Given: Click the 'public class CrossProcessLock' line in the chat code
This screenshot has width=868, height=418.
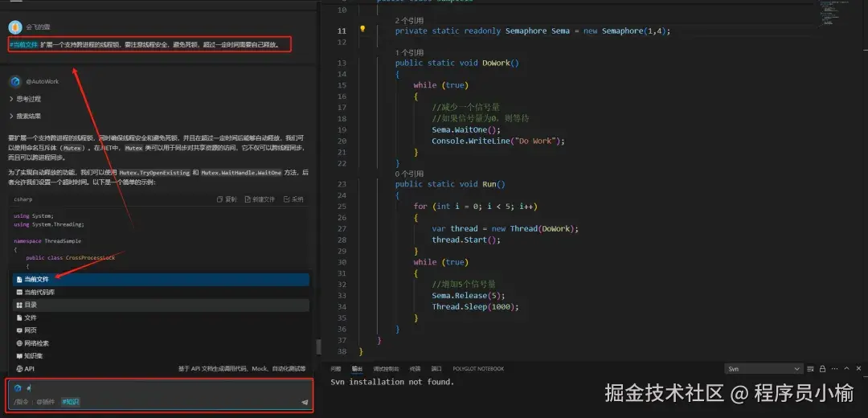Looking at the screenshot, I should [x=70, y=258].
